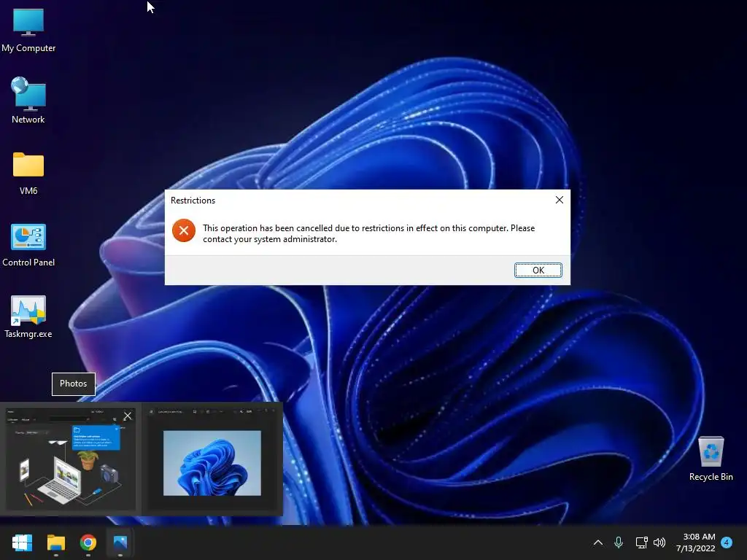
Task: Open File Explorer from the taskbar
Action: coord(55,542)
